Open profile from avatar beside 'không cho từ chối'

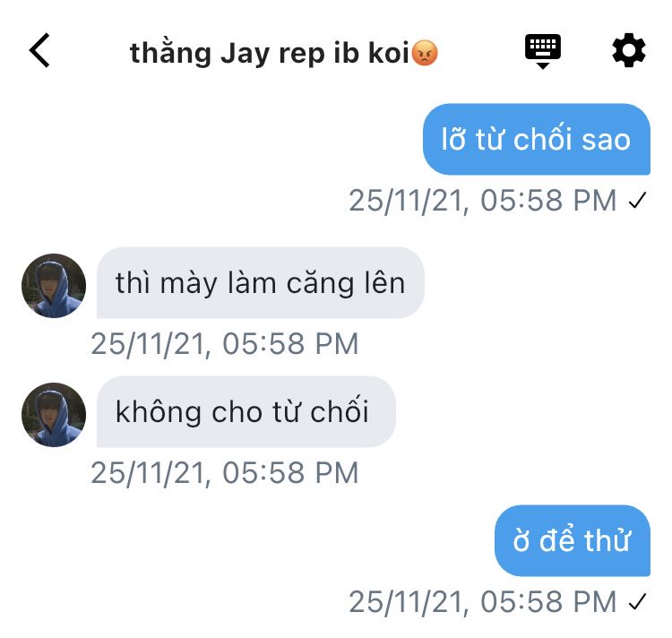pos(54,415)
